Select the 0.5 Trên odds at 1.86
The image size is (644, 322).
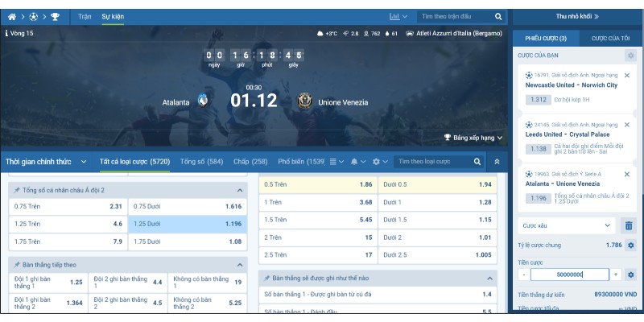tap(319, 184)
